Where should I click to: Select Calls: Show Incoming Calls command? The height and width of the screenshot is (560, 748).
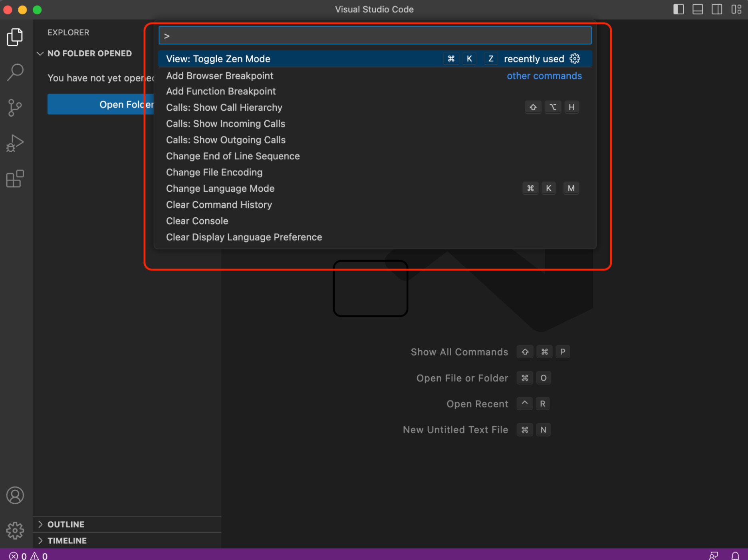coord(375,124)
